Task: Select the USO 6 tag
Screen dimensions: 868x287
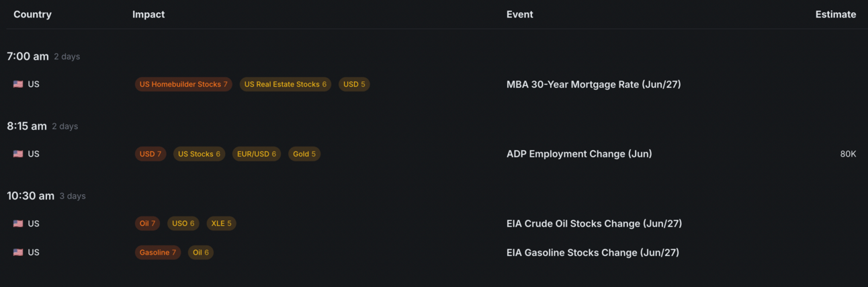Action: (183, 224)
